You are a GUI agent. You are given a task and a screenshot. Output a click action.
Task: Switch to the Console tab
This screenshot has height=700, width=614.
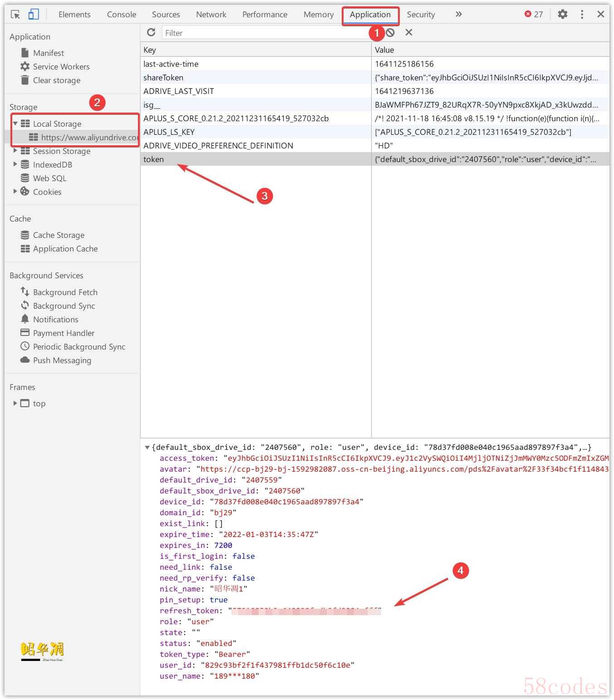tap(122, 15)
